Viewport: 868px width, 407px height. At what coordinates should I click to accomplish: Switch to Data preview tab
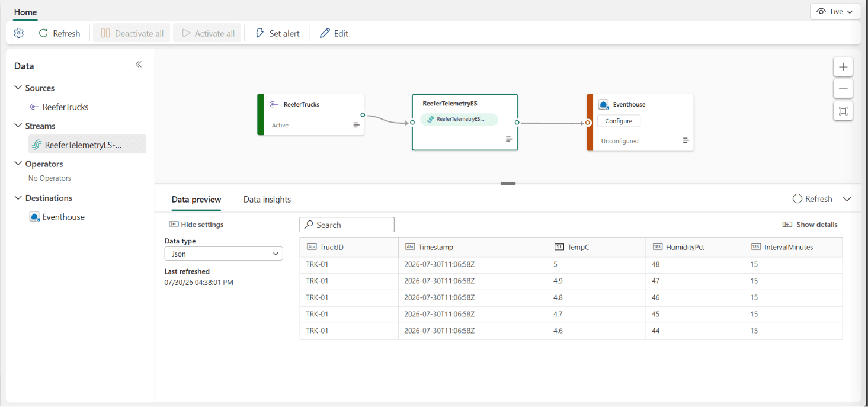[196, 200]
